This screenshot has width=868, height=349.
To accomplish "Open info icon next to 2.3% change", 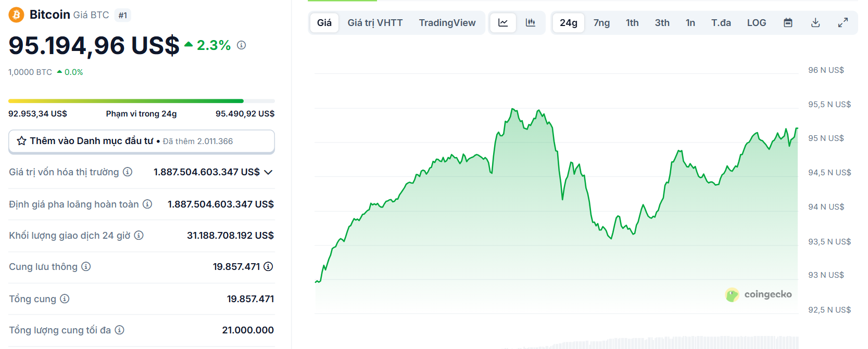I will pyautogui.click(x=241, y=45).
